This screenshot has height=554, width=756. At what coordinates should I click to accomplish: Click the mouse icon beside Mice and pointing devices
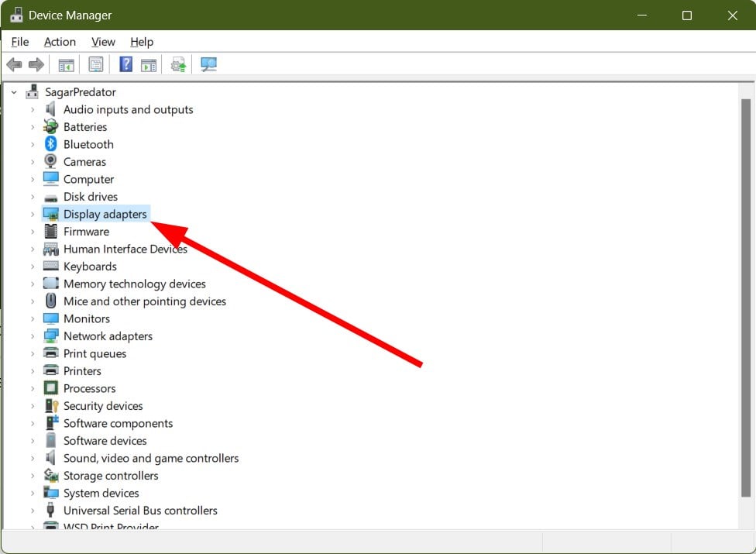tap(50, 301)
